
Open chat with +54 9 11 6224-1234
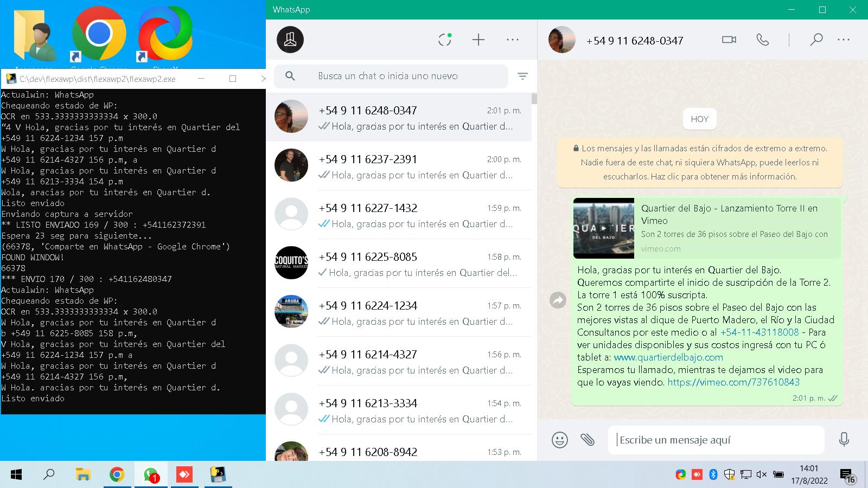point(399,312)
